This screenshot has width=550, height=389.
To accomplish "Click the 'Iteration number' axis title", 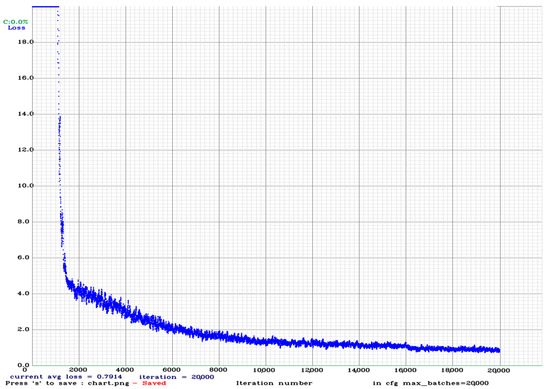I will tap(274, 383).
